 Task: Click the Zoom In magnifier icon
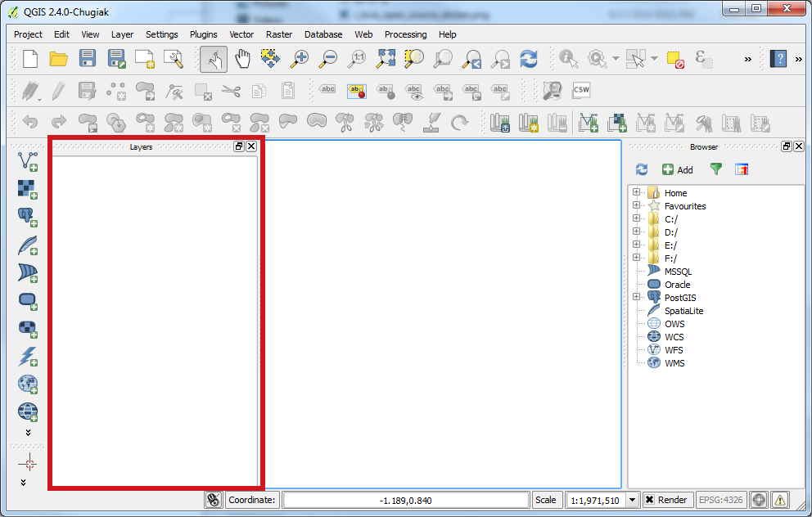coord(300,59)
